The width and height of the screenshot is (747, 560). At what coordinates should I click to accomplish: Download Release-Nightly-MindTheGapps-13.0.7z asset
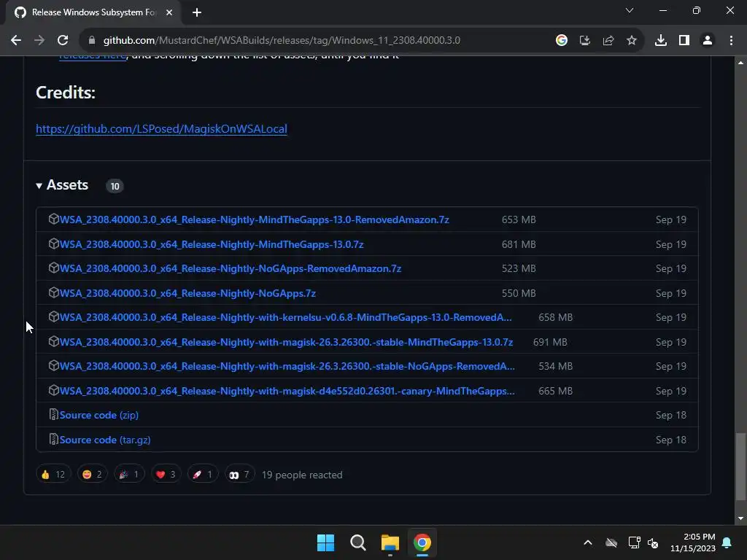tap(212, 244)
